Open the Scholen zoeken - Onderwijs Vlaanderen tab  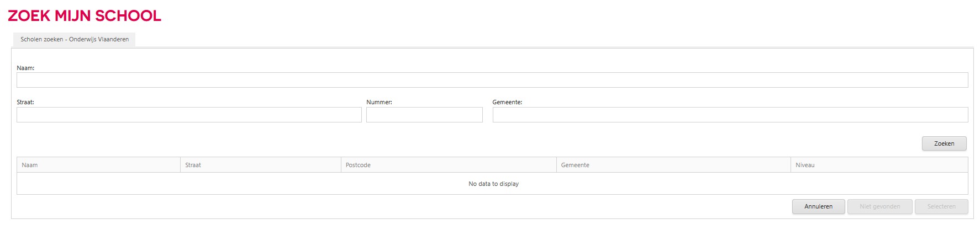[75, 40]
